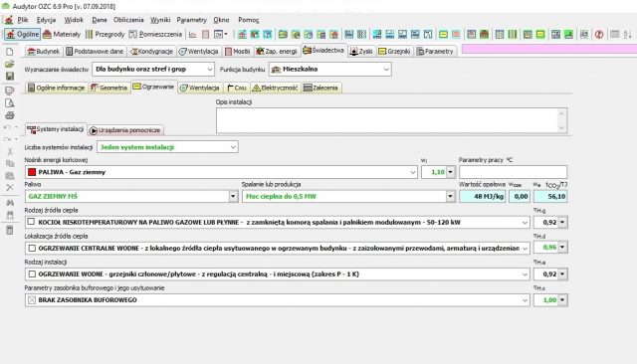Screen dimensions: 637x364
Task: Click the new document icon in left sidebar
Action: [10, 52]
